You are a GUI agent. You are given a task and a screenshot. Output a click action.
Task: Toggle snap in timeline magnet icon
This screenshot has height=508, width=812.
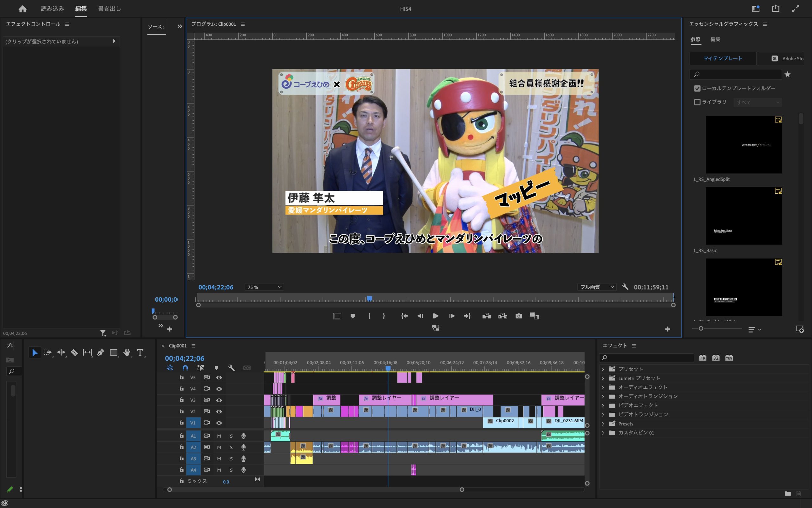185,368
